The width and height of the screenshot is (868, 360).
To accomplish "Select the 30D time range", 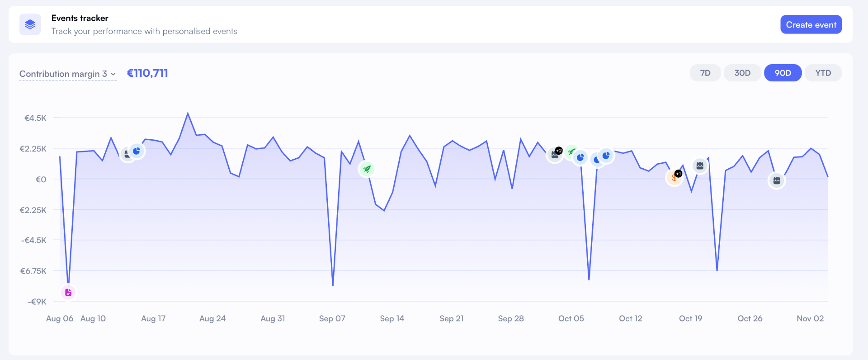I will pos(742,73).
